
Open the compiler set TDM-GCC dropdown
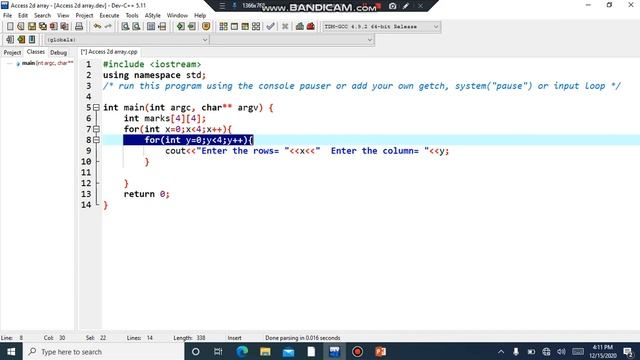(381, 27)
